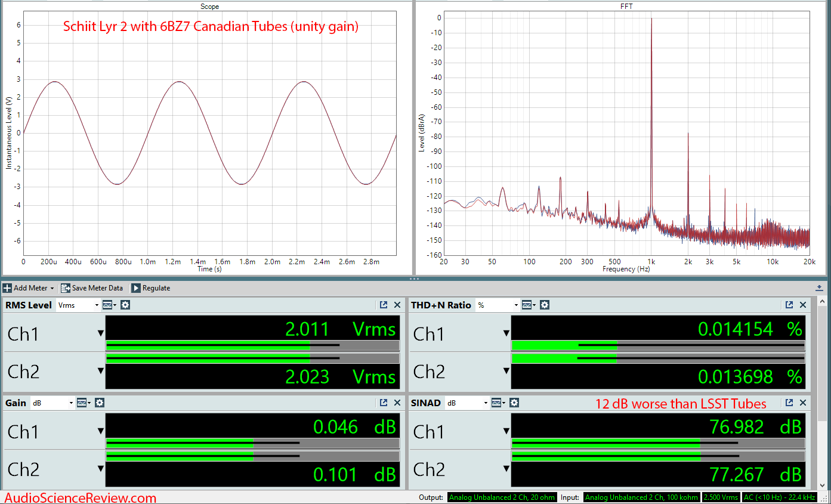Viewport: 831px width, 504px height.
Task: Click the SINAD Ch1 bar graph
Action: tap(658, 443)
